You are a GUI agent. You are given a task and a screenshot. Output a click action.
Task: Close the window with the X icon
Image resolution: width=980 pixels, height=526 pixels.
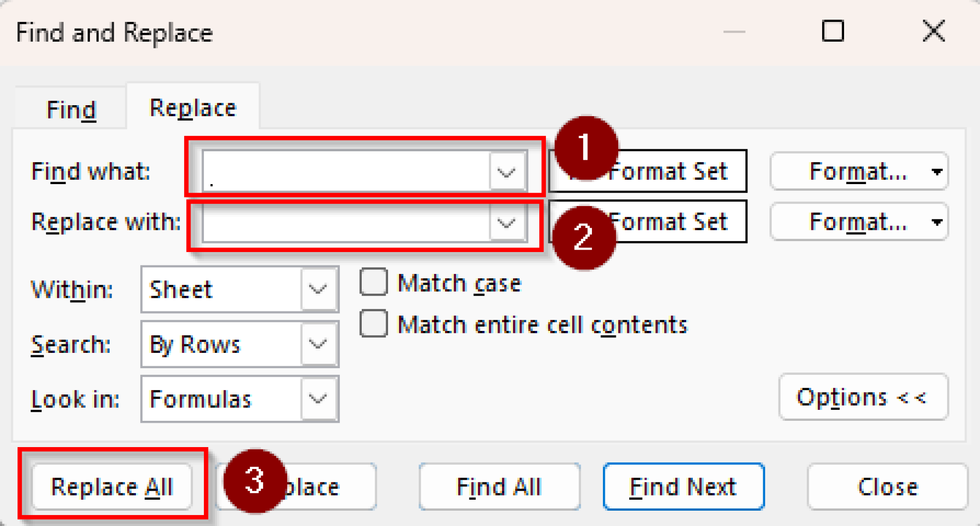[x=934, y=32]
